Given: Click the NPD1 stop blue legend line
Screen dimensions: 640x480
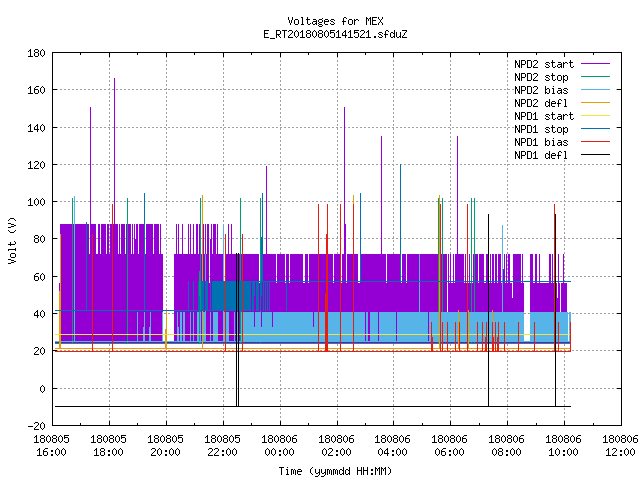Looking at the screenshot, I should (595, 129).
